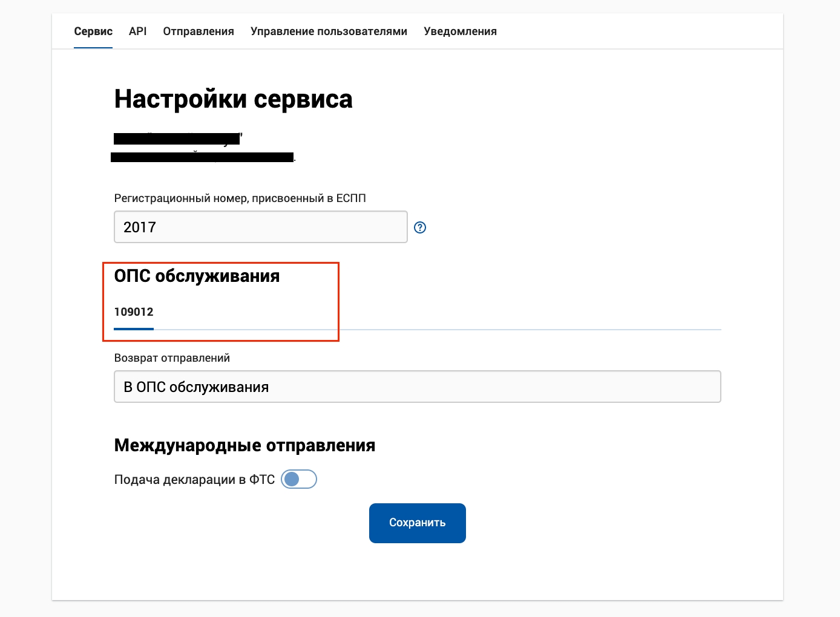This screenshot has width=840, height=617.
Task: Click the second redacted line under the title
Action: (202, 157)
